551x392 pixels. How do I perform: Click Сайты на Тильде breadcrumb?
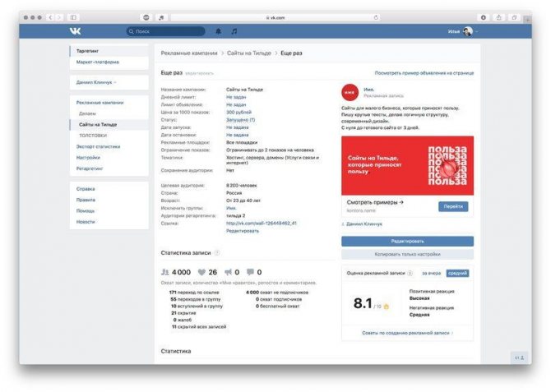tap(249, 53)
